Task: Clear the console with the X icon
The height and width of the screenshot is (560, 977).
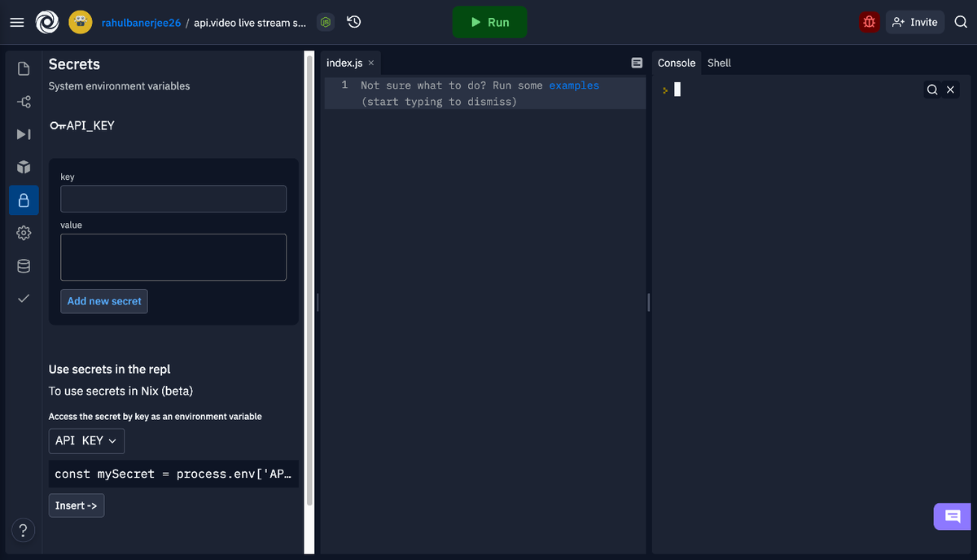Action: (951, 90)
